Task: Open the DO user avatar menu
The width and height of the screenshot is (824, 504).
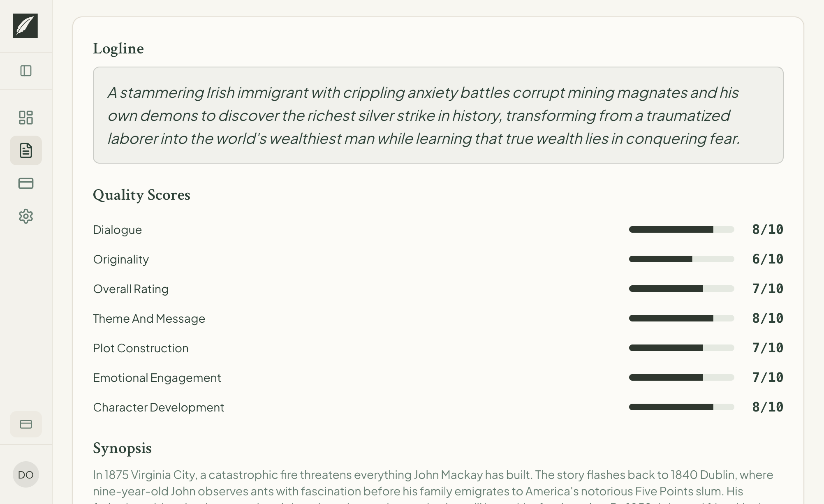Action: pos(26,474)
